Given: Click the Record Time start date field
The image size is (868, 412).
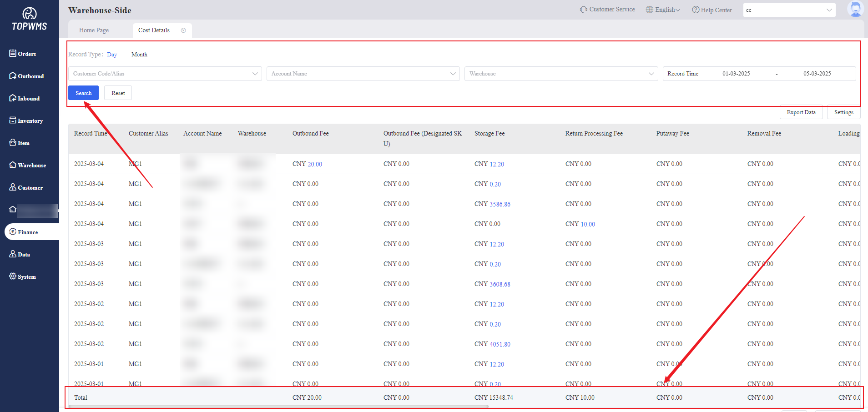Looking at the screenshot, I should [736, 74].
